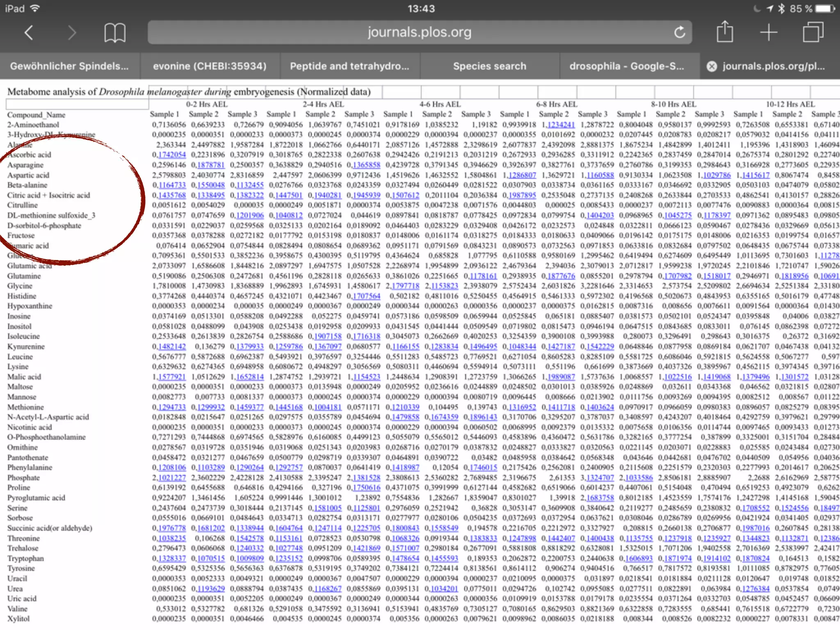Image resolution: width=840 pixels, height=630 pixels.
Task: Show all tabs overview icon
Action: 813,32
